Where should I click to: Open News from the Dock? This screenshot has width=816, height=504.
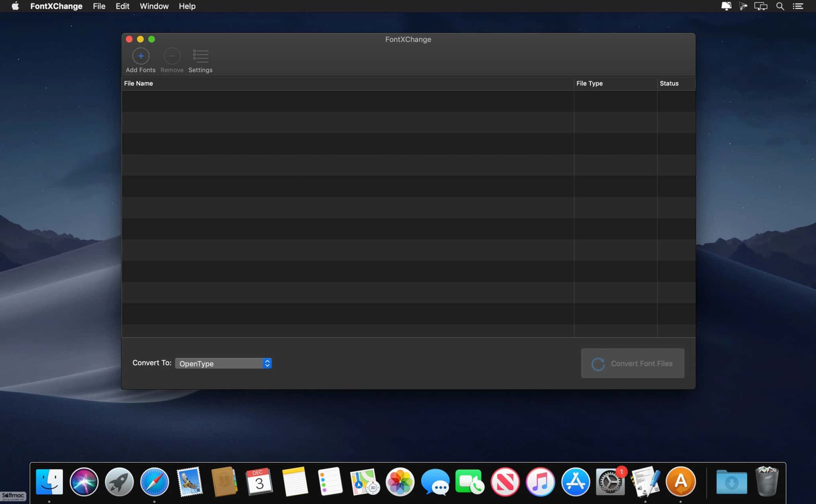tap(505, 482)
